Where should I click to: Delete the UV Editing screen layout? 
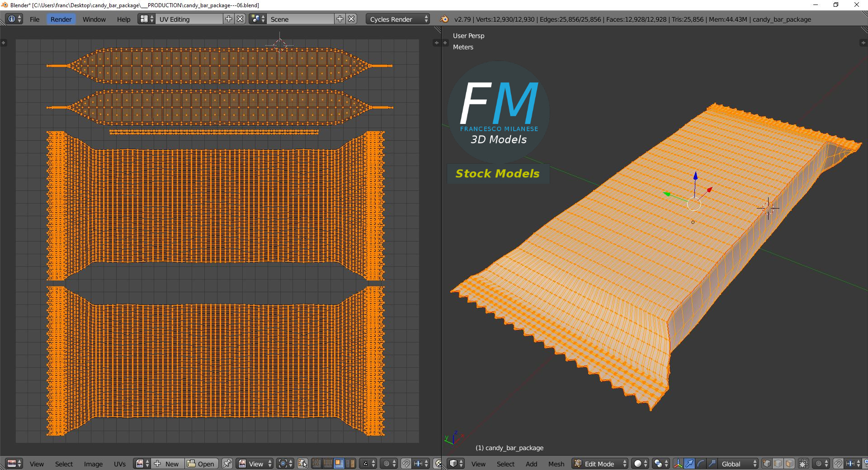(241, 19)
